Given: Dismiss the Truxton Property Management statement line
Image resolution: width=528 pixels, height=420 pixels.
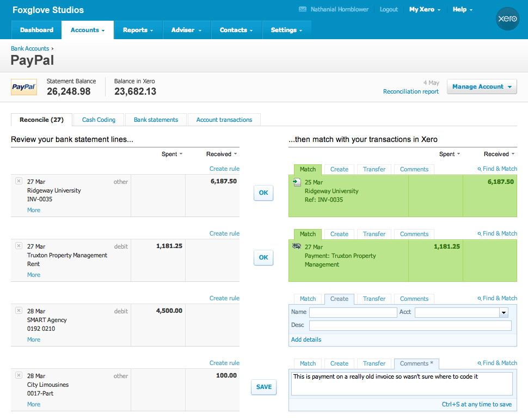Looking at the screenshot, I should tap(19, 246).
